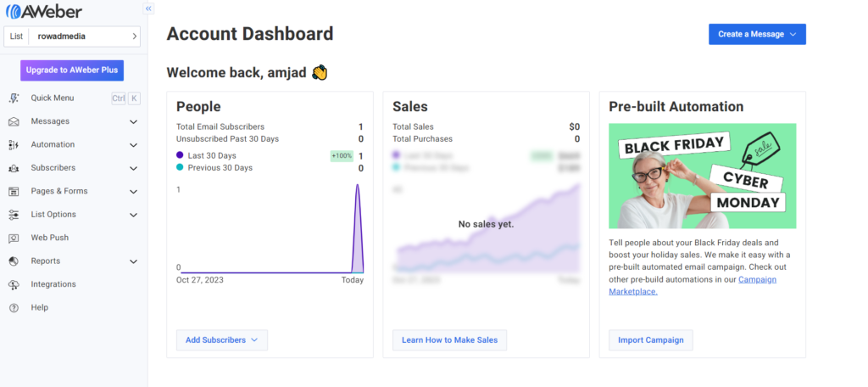Click the People card heading
This screenshot has height=387, width=868.
(198, 106)
